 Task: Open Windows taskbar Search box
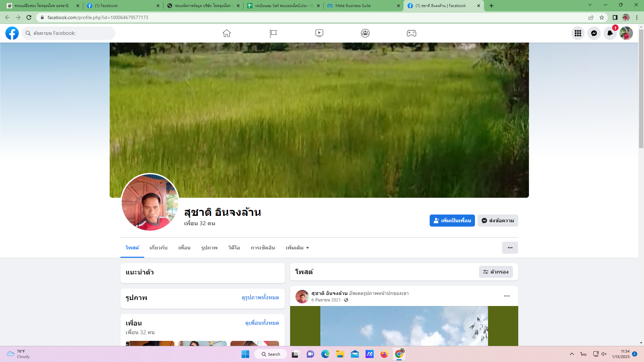(271, 354)
